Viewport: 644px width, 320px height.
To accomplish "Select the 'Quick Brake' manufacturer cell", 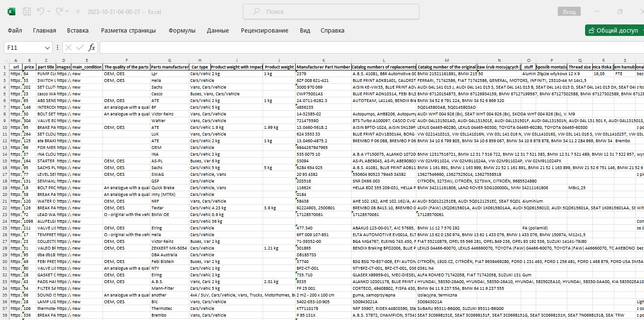I will (x=170, y=188).
